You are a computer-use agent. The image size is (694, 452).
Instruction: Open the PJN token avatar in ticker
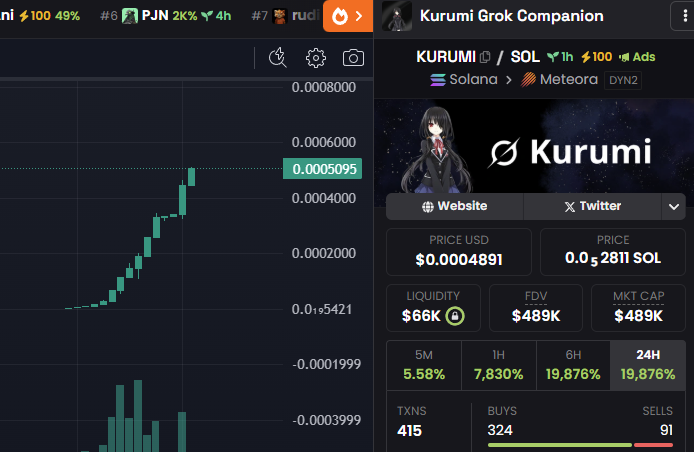pos(130,16)
